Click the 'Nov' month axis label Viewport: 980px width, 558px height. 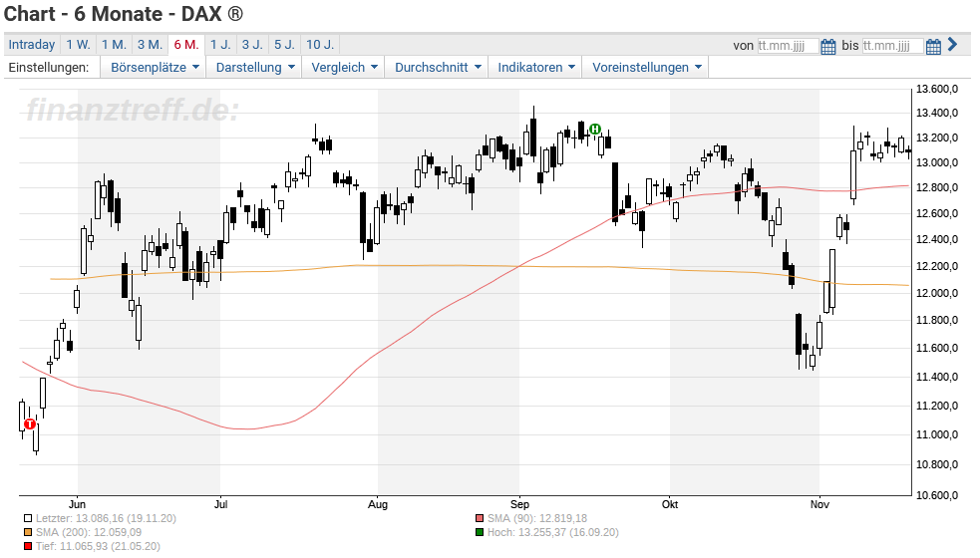click(819, 504)
